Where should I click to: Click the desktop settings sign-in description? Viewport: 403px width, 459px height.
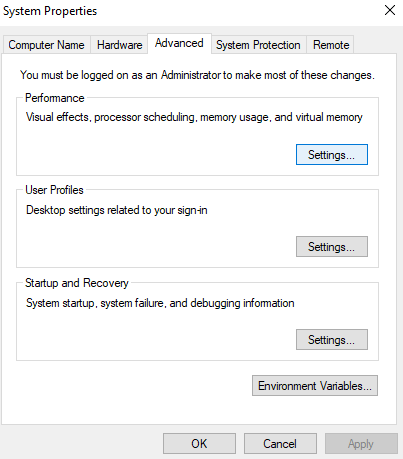tap(117, 210)
